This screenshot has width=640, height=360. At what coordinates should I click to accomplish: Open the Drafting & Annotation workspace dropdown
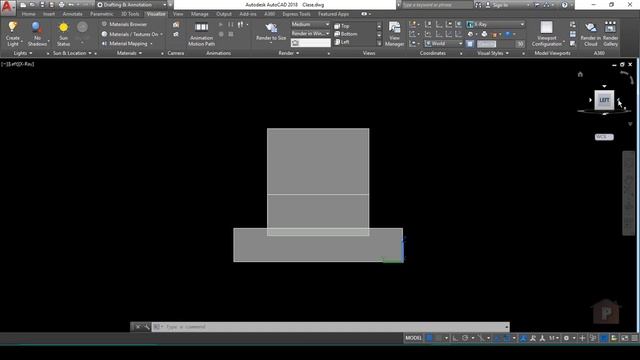click(x=131, y=5)
